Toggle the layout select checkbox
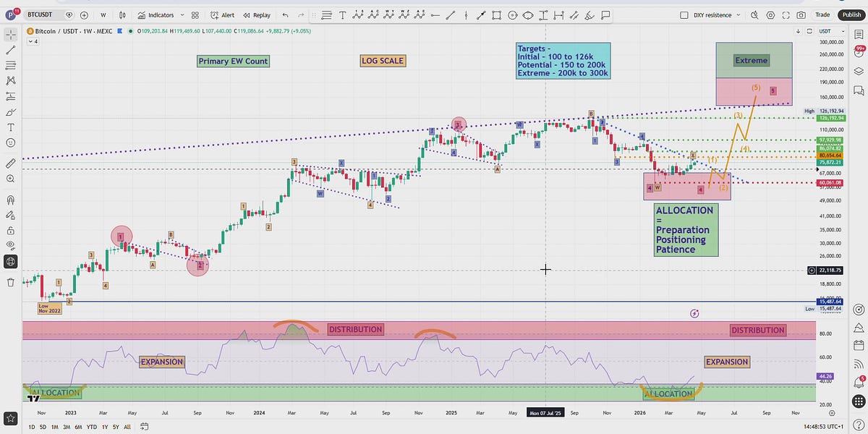This screenshot has width=868, height=434. pyautogui.click(x=684, y=14)
